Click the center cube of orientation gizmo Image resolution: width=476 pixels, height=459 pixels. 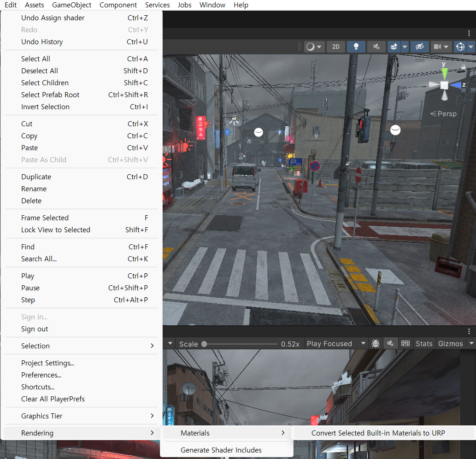(x=444, y=85)
